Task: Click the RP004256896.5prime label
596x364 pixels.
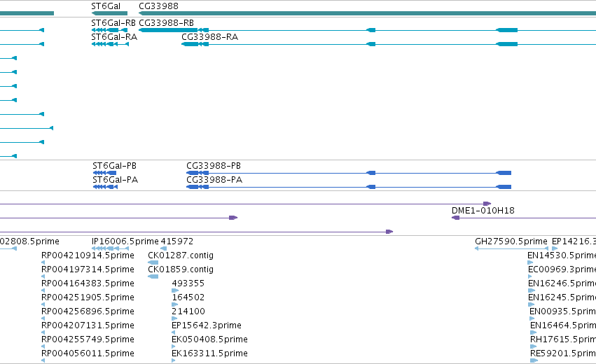Action: click(x=88, y=311)
